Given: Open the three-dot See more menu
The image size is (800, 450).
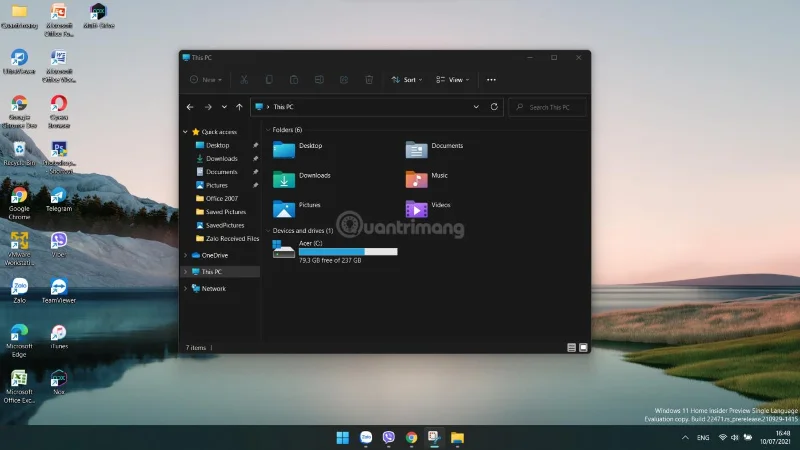Looking at the screenshot, I should pos(491,80).
